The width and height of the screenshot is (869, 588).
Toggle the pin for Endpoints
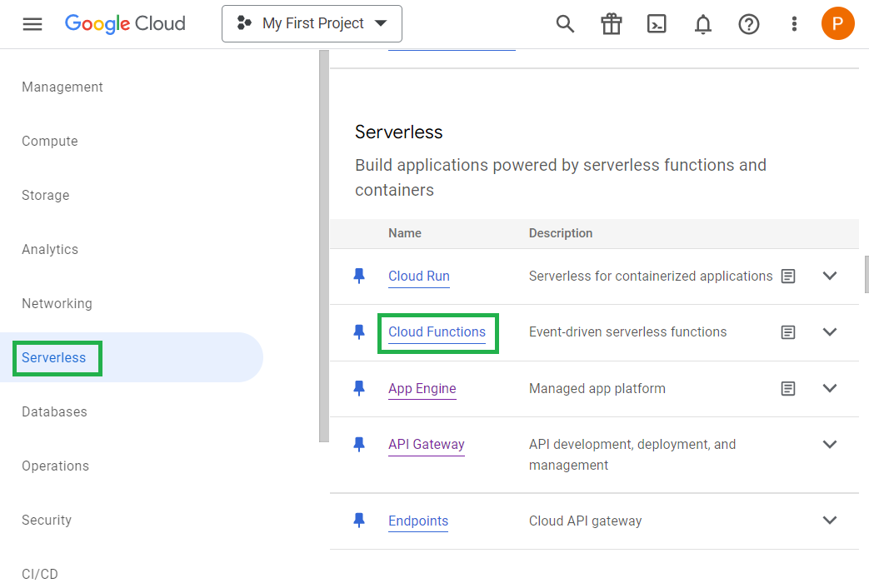click(359, 520)
